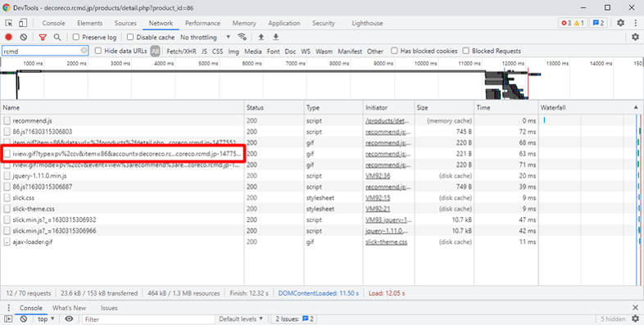Open initiator link slick-theme.css
The width and height of the screenshot is (644, 325).
coord(387,241)
